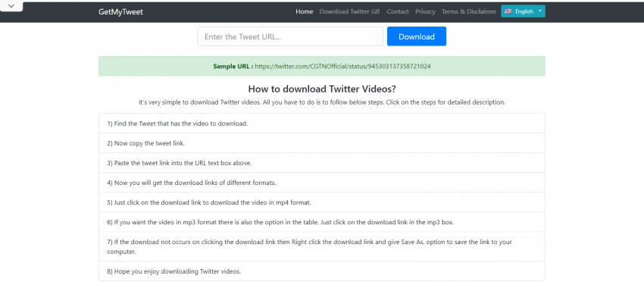The width and height of the screenshot is (644, 282).
Task: Expand step 7 Right click Save As
Action: [322, 246]
